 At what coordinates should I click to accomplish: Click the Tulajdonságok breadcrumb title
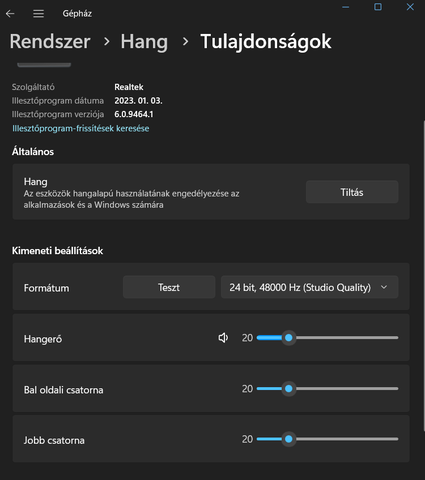point(266,42)
